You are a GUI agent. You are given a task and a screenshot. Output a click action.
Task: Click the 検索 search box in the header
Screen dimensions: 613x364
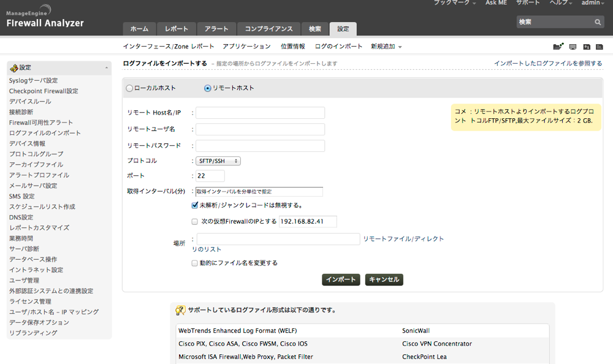coord(555,22)
